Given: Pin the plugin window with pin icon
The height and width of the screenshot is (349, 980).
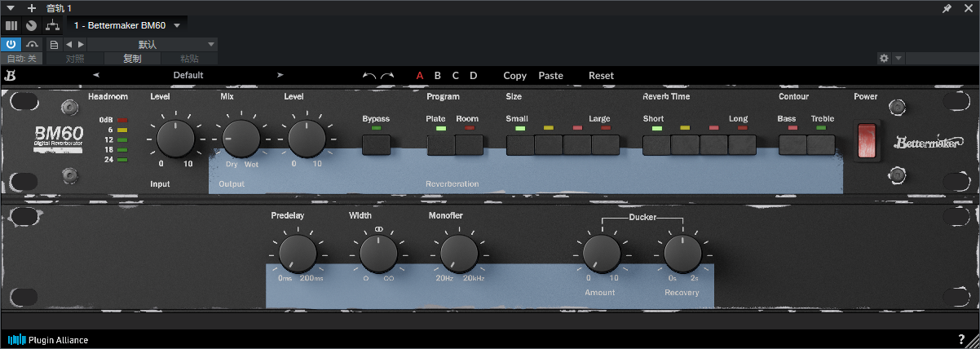Looking at the screenshot, I should pyautogui.click(x=947, y=7).
